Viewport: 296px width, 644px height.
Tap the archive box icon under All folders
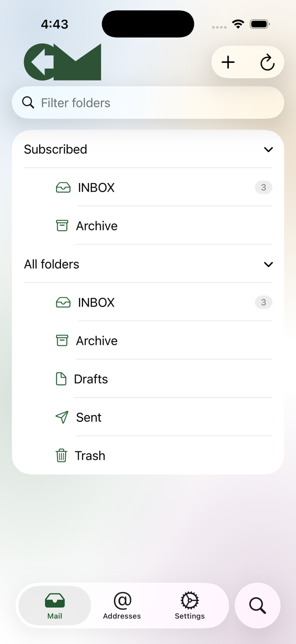pyautogui.click(x=62, y=340)
